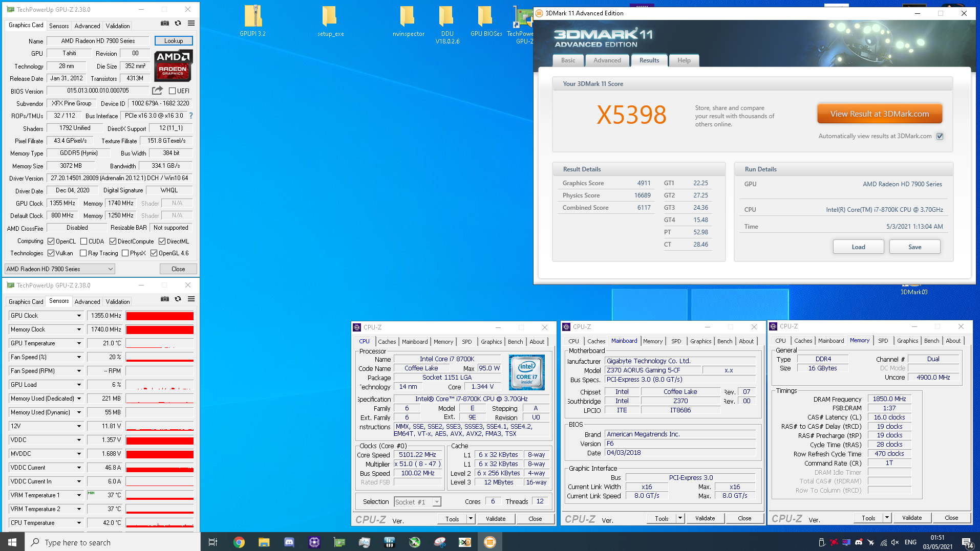This screenshot has width=980, height=551.
Task: Expand the VDDC Current sensor dropdown
Action: pyautogui.click(x=79, y=468)
